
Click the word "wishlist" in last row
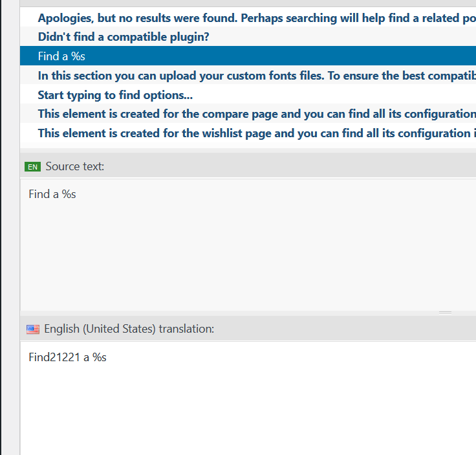tap(311, 133)
